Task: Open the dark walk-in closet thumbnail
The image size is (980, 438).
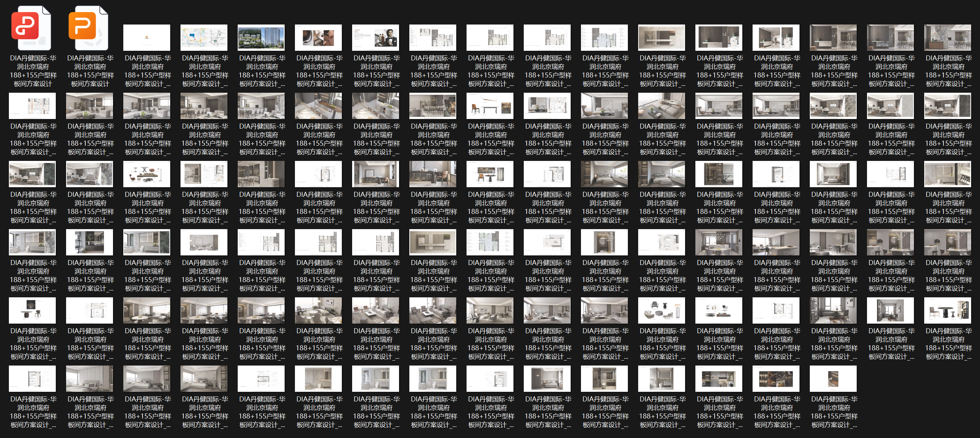Action: [x=776, y=378]
